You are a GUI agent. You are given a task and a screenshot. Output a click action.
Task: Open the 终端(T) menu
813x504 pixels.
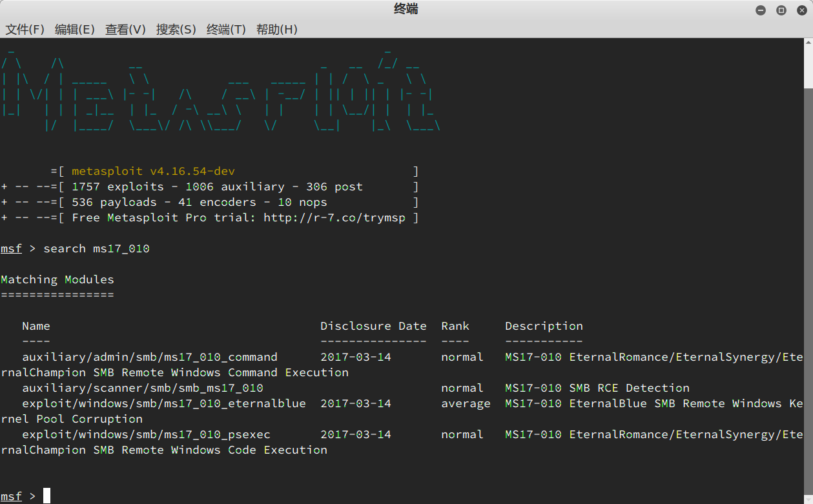coord(226,29)
